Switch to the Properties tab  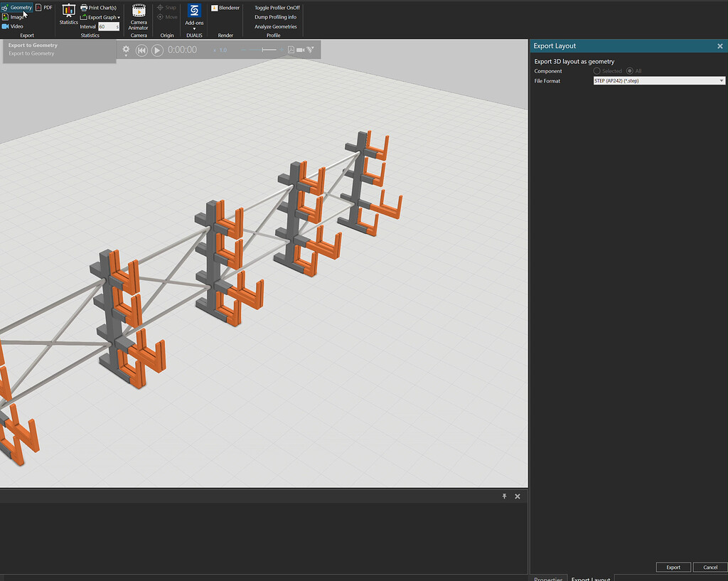(x=548, y=578)
